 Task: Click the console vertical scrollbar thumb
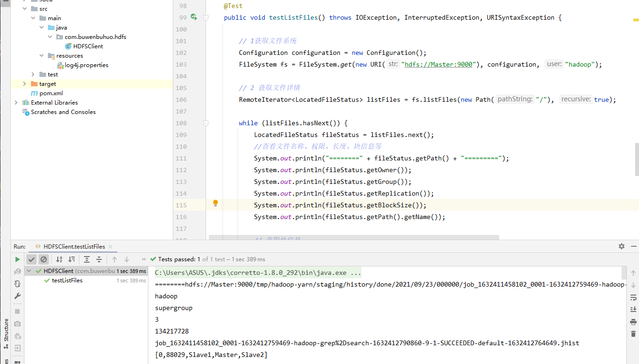coord(624,273)
